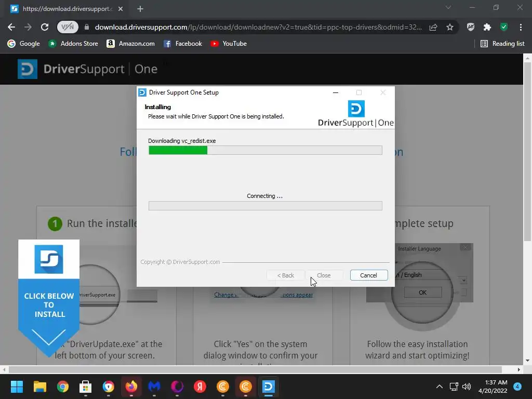The image size is (532, 399).
Task: Click the padlock site security icon
Action: (87, 27)
